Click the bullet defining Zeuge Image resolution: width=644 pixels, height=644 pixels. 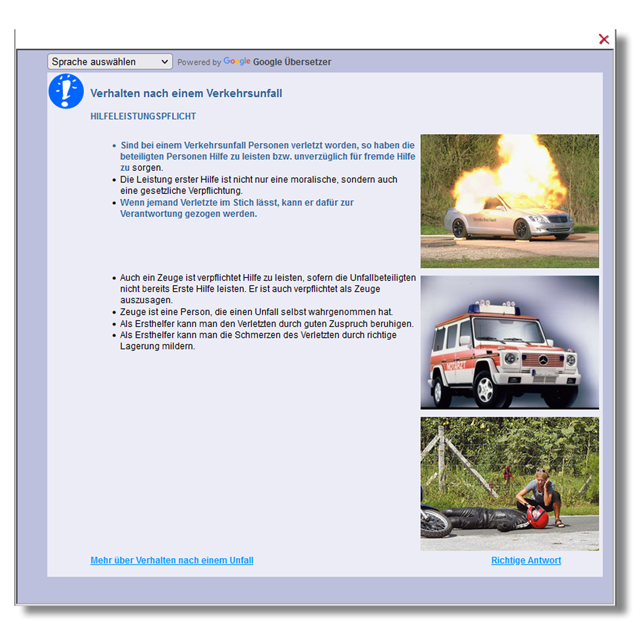click(x=257, y=312)
